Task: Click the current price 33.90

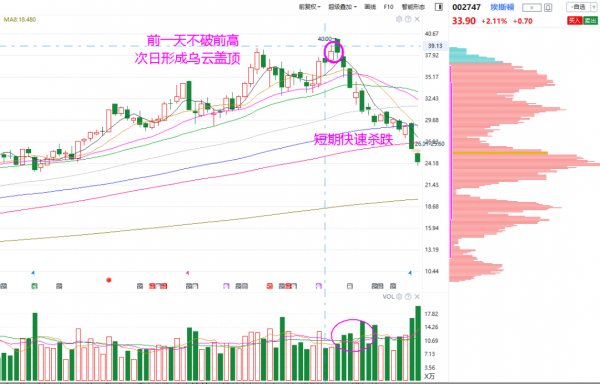Action: pos(464,21)
